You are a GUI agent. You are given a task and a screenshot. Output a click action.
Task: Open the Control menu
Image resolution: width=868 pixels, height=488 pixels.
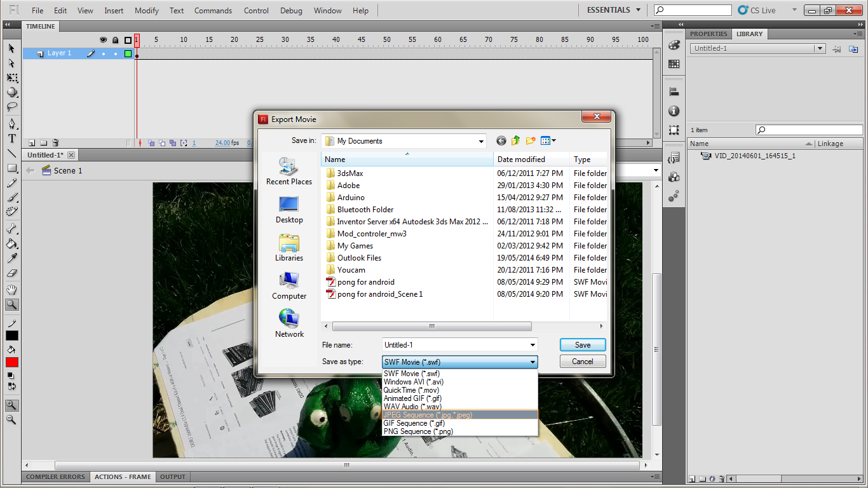click(256, 11)
